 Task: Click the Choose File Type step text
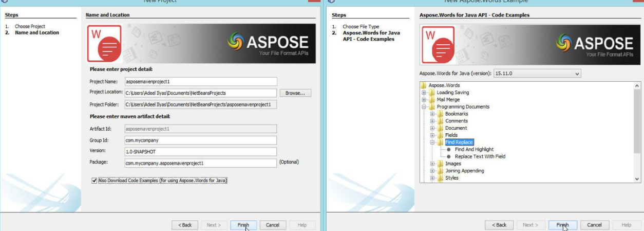(361, 26)
